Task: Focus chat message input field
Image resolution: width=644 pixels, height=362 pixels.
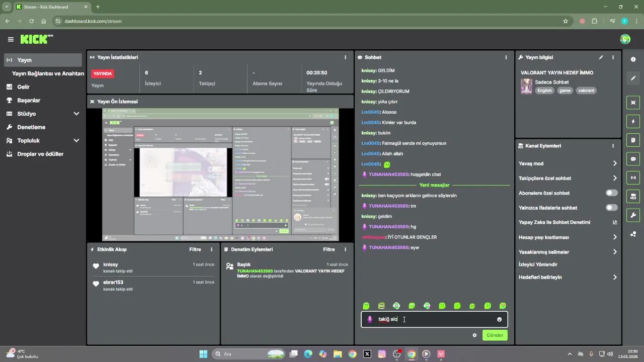Action: point(434,319)
